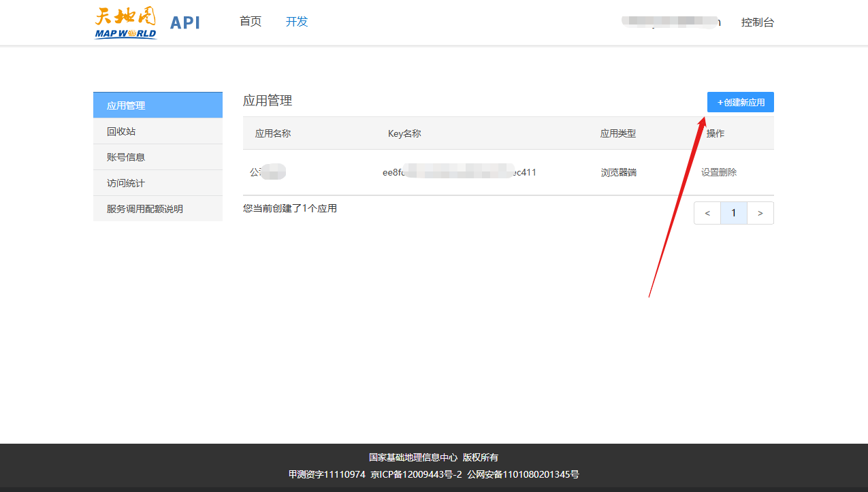Click the 天地图 MAP WORLD logo
868x492 pixels.
[x=125, y=22]
